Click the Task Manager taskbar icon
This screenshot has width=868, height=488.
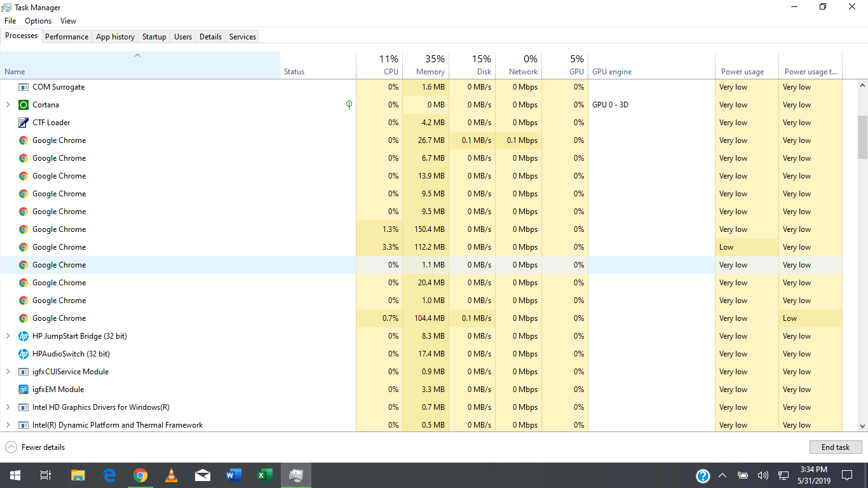coord(296,475)
